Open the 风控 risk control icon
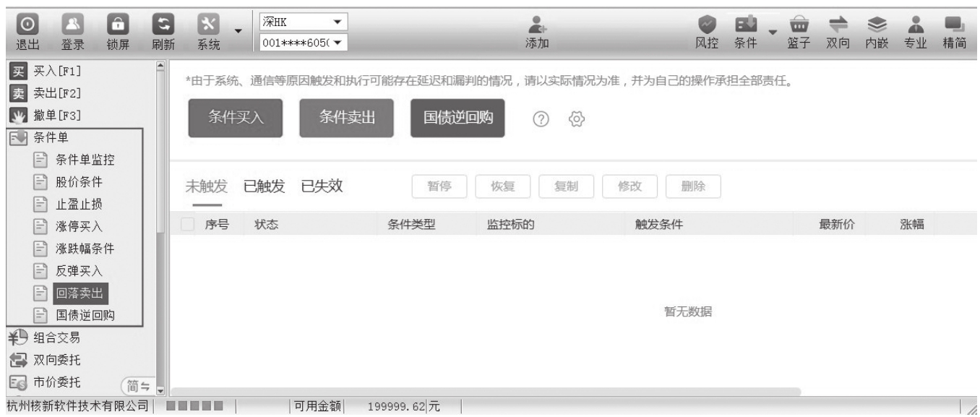 [706, 33]
